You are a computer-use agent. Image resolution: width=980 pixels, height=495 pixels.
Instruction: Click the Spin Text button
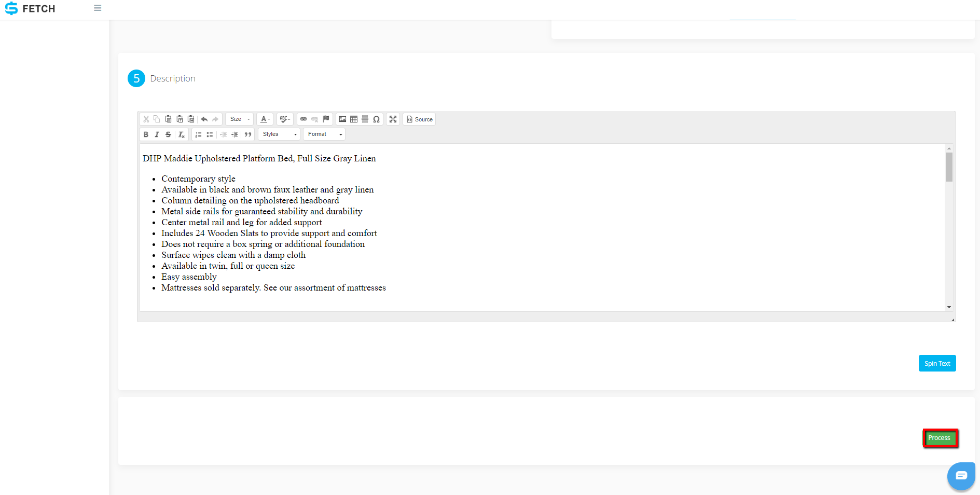pyautogui.click(x=937, y=363)
